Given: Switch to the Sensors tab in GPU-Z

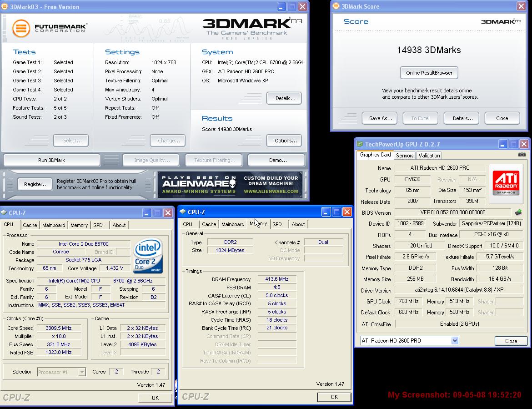Looking at the screenshot, I should pos(404,156).
